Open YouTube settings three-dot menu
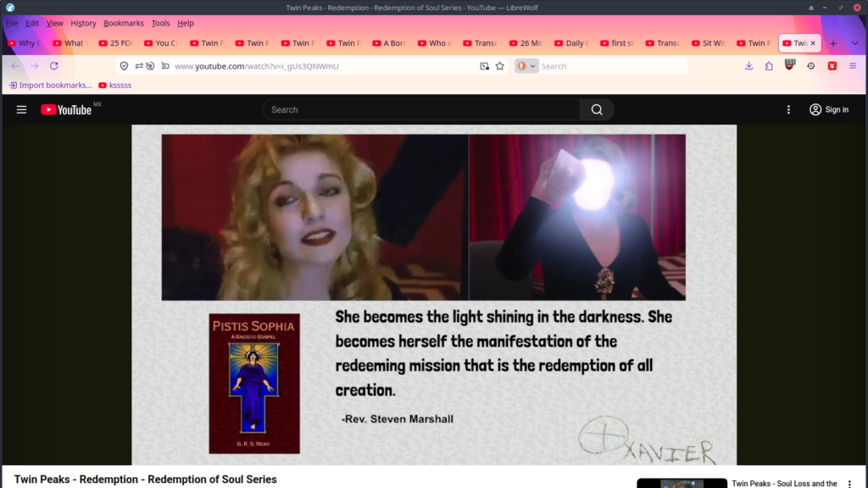The height and width of the screenshot is (488, 868). [x=788, y=109]
